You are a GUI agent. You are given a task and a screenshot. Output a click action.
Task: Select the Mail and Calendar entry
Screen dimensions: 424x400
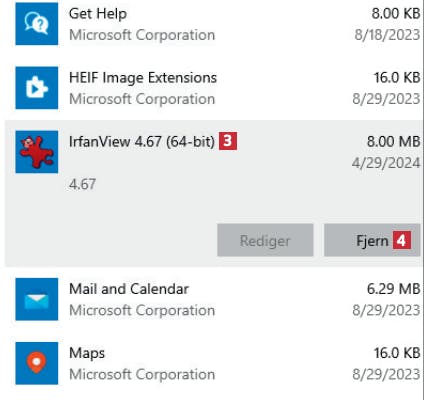click(213, 299)
